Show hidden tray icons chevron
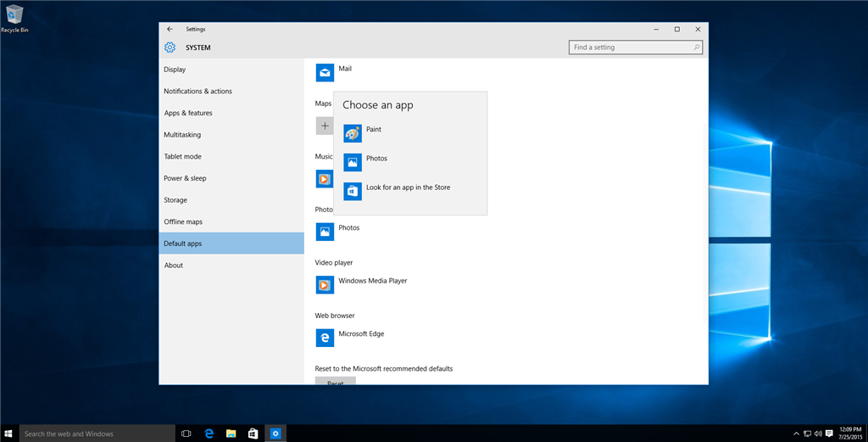This screenshot has width=868, height=442. (x=797, y=434)
